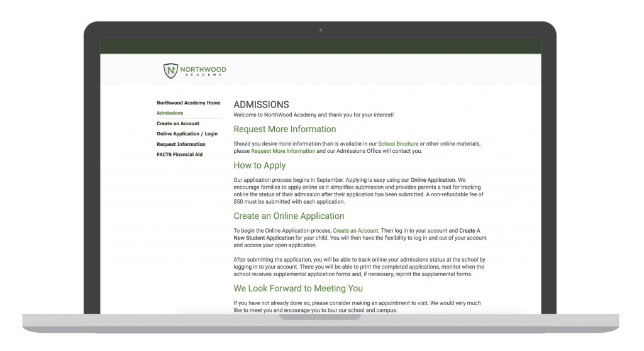This screenshot has height=351, width=644.
Task: Open Northwood Academy Home in sidebar
Action: click(189, 103)
